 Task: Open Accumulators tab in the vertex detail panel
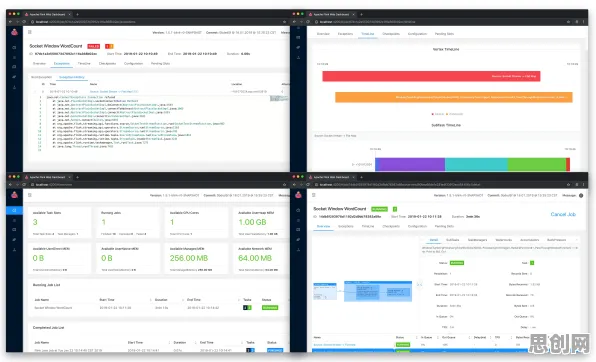529,240
